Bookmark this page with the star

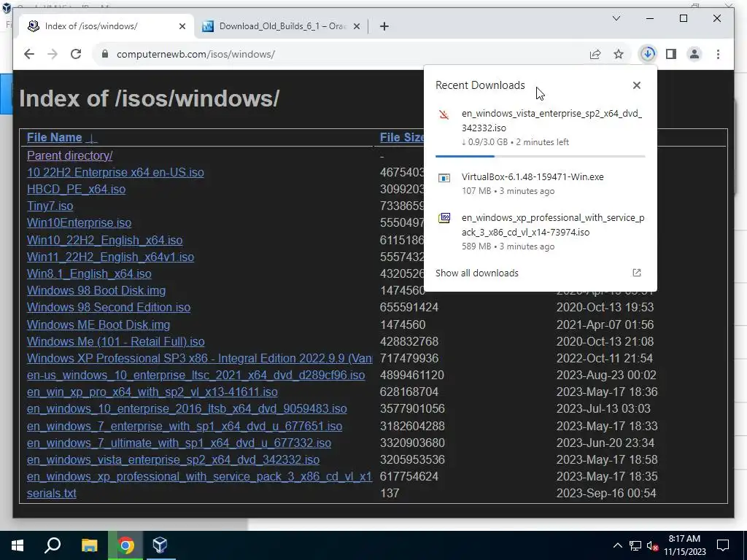coord(619,54)
